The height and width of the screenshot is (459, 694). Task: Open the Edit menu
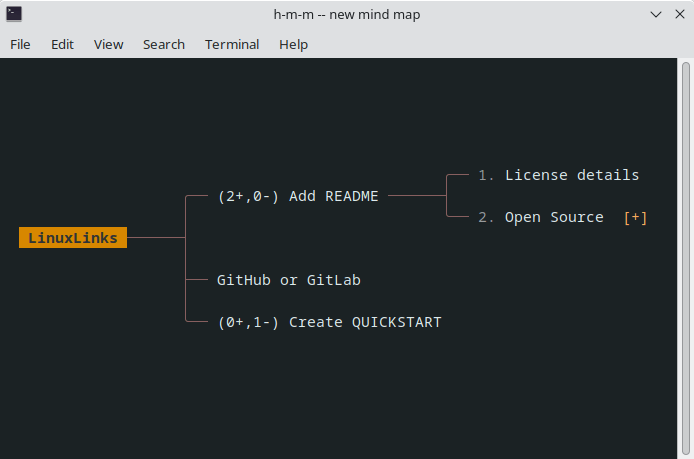tap(63, 44)
